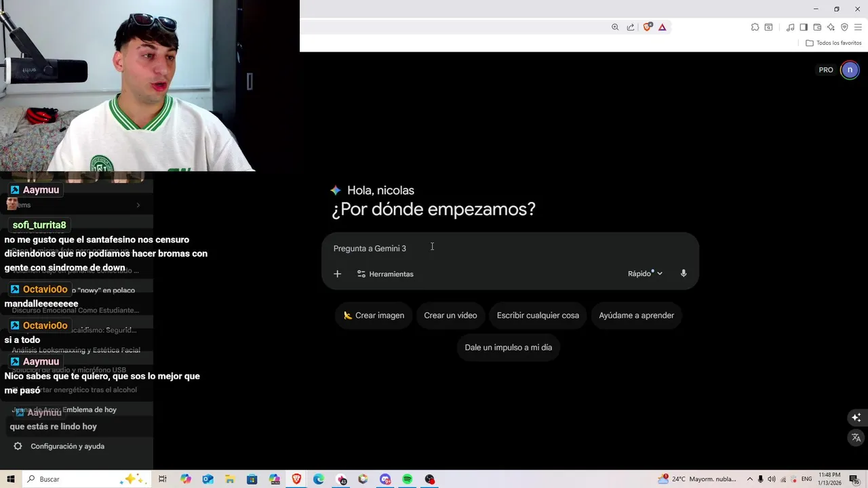Open Outlook from the taskbar
Image resolution: width=868 pixels, height=488 pixels.
pos(208,479)
